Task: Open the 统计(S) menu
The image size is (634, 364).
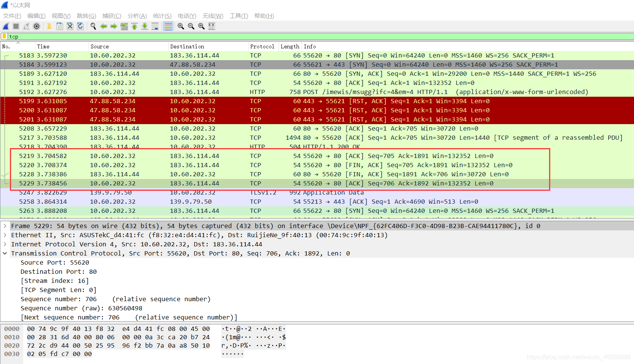Action: coord(162,16)
